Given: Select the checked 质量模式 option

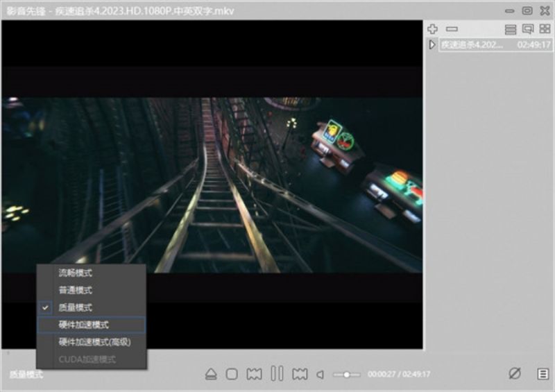Looking at the screenshot, I should [92, 308].
